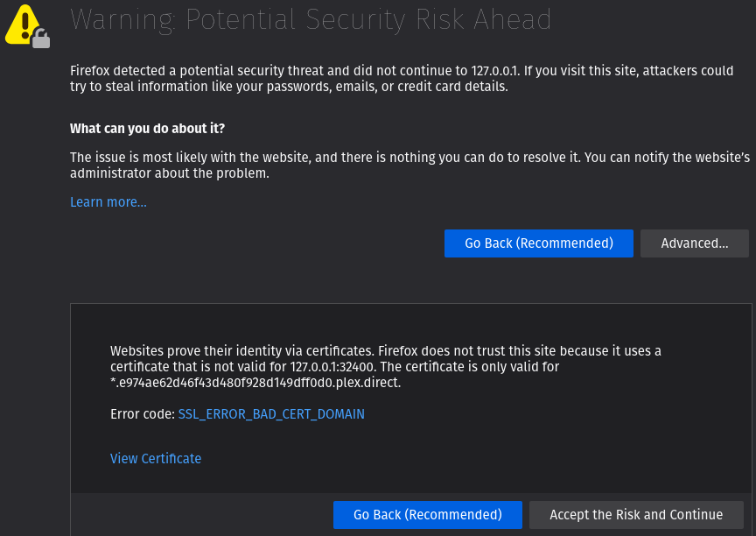Click the 'Firefox detected a potential security threat' paragraph
This screenshot has height=536, width=756.
262,71
